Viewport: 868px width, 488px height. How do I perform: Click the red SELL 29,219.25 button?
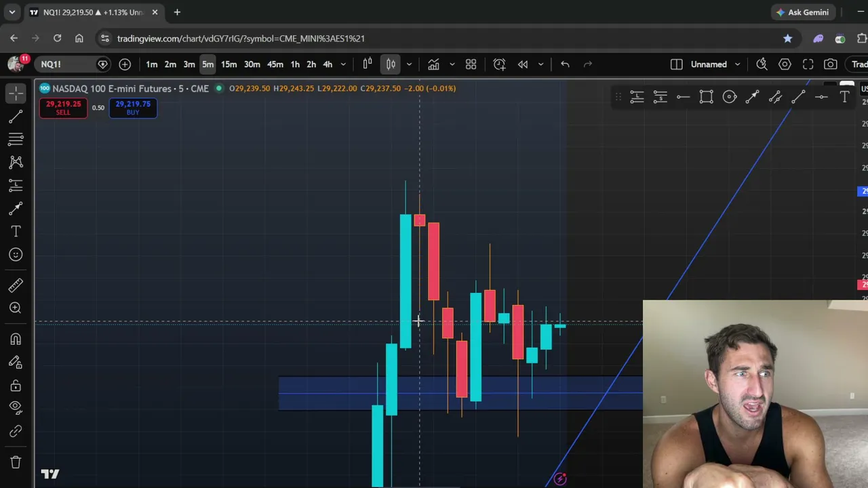tap(63, 108)
